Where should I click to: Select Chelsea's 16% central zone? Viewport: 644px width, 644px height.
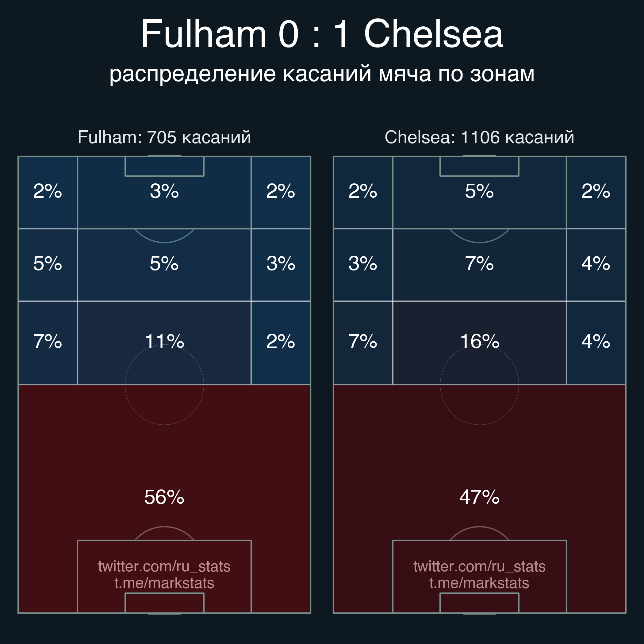click(479, 341)
